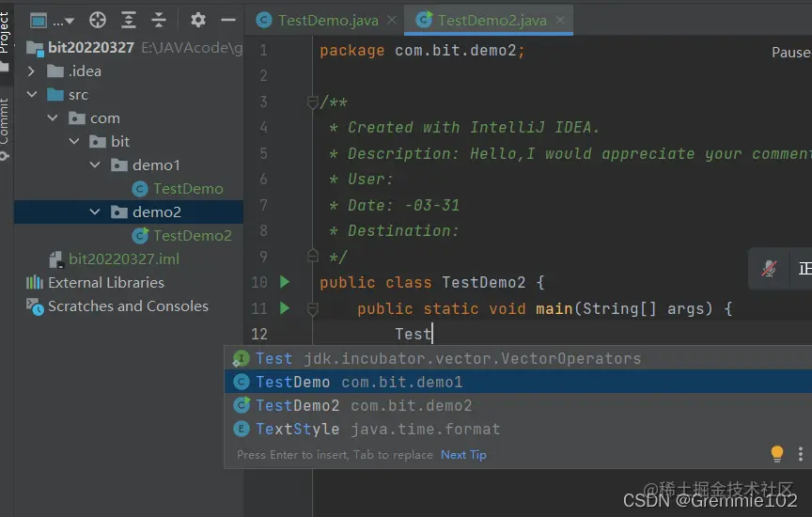Screen dimensions: 812x517
Task: Click the "Date: -03-31" comment line
Action: click(x=395, y=205)
